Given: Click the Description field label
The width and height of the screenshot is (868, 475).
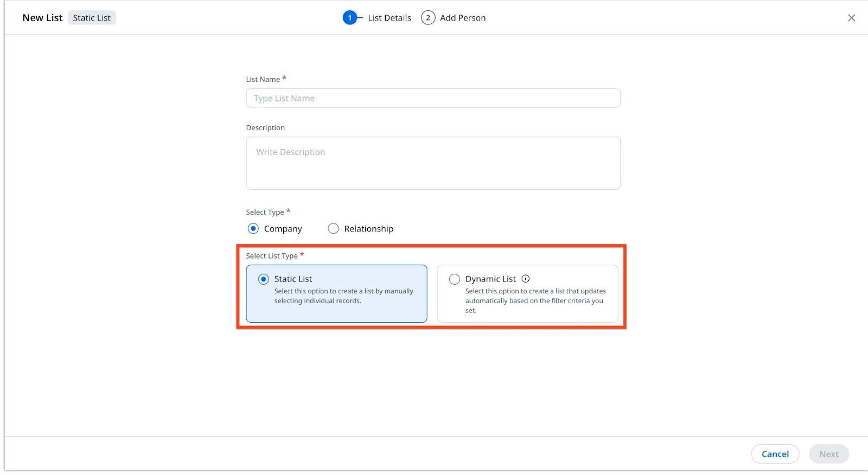Looking at the screenshot, I should (265, 128).
